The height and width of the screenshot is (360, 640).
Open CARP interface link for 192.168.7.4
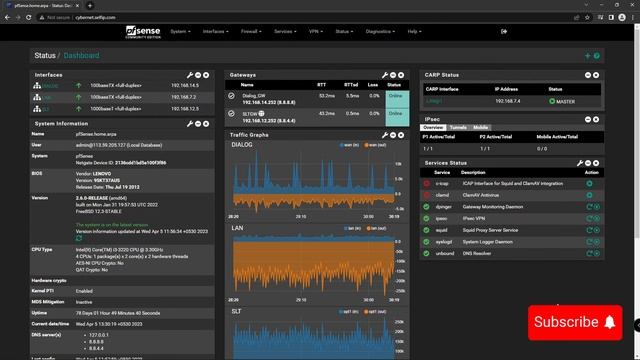(x=434, y=101)
